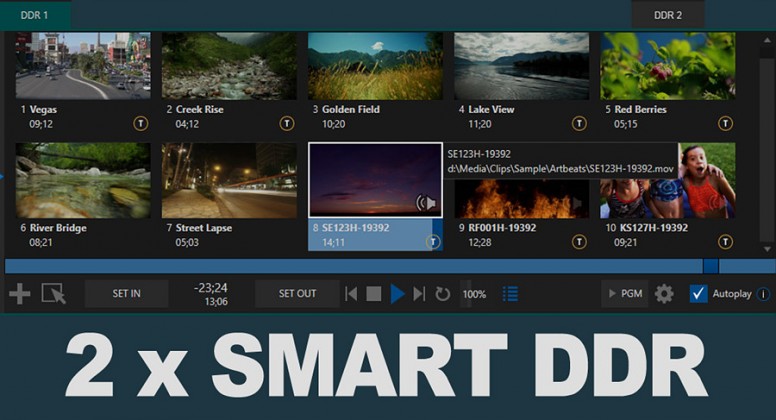The height and width of the screenshot is (420, 776).
Task: Skip to next clip with skip-forward icon
Action: point(419,294)
